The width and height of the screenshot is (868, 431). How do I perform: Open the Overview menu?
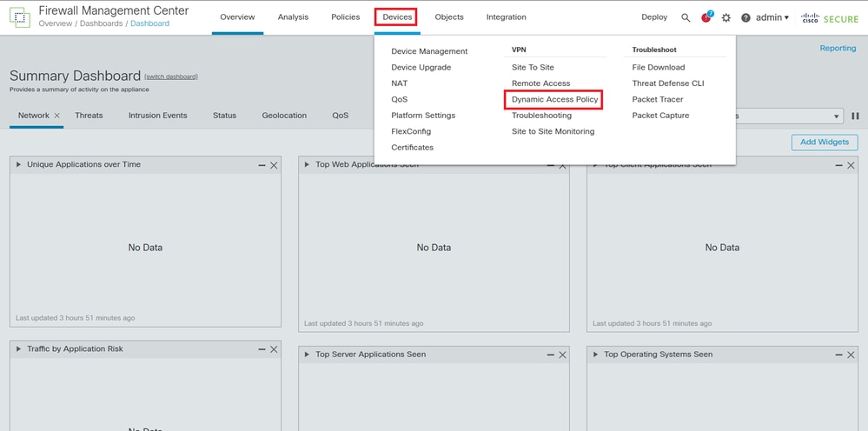point(237,17)
